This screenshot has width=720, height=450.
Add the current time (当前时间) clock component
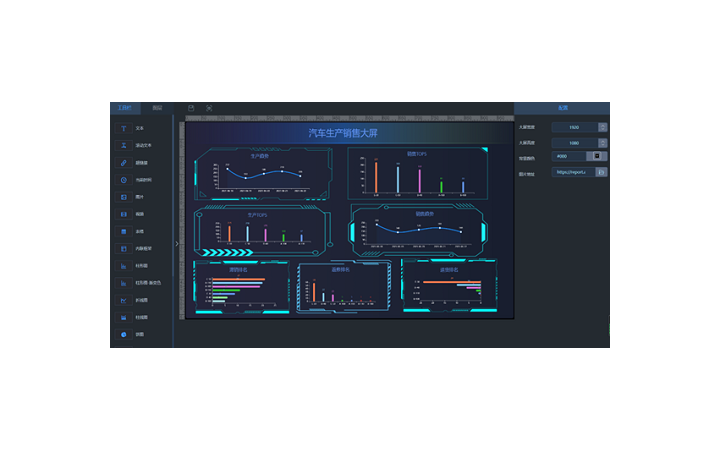click(124, 180)
